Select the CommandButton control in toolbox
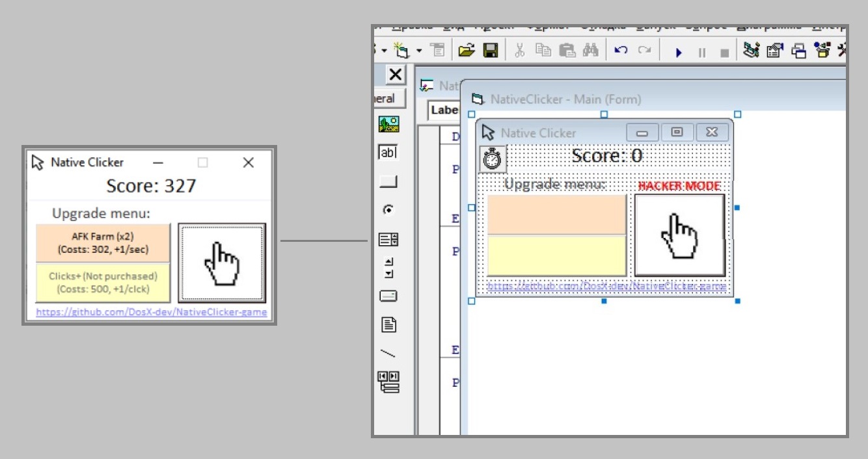 click(x=388, y=181)
